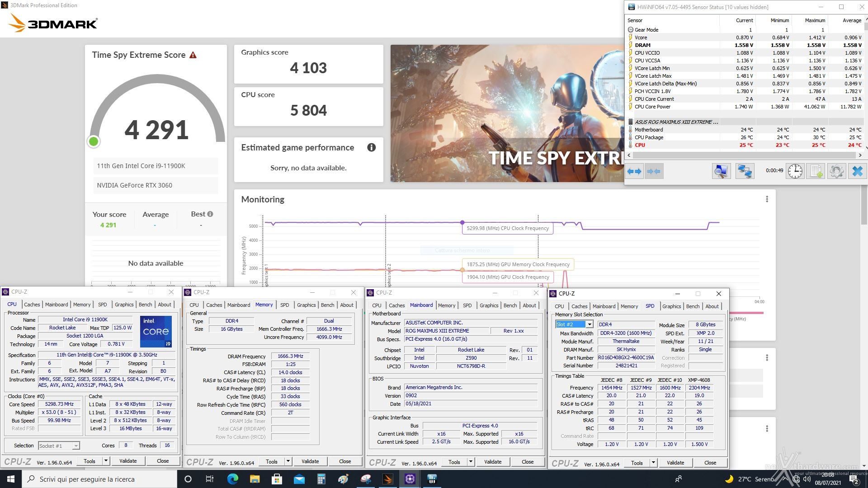Open Microsoft Store from taskbar
The width and height of the screenshot is (868, 488).
point(277,479)
